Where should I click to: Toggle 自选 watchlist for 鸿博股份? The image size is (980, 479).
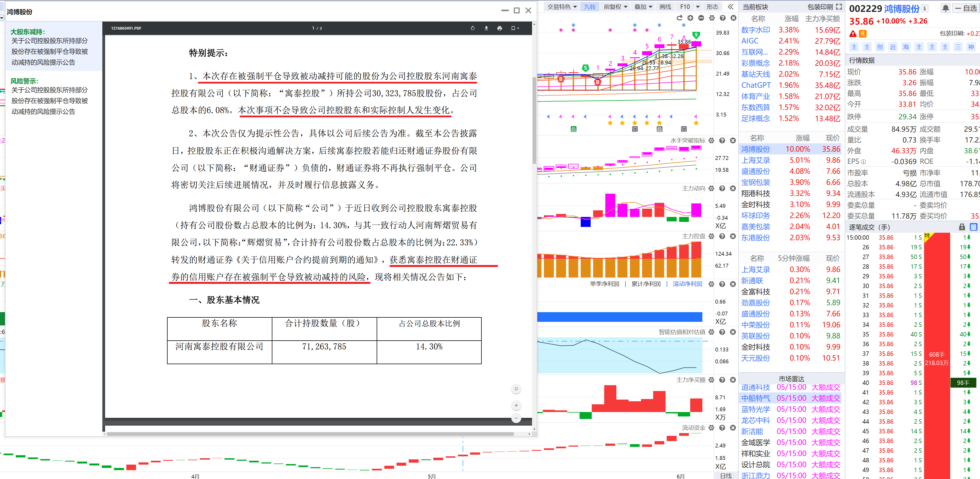coord(966,8)
